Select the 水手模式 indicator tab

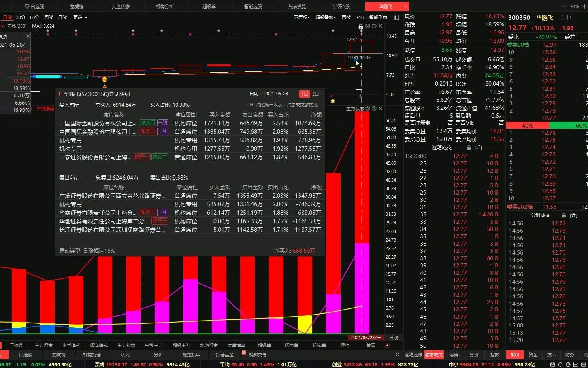tap(71, 345)
